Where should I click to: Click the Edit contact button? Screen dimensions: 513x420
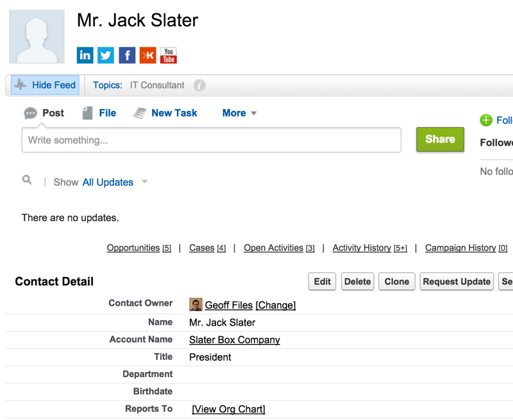click(x=323, y=281)
